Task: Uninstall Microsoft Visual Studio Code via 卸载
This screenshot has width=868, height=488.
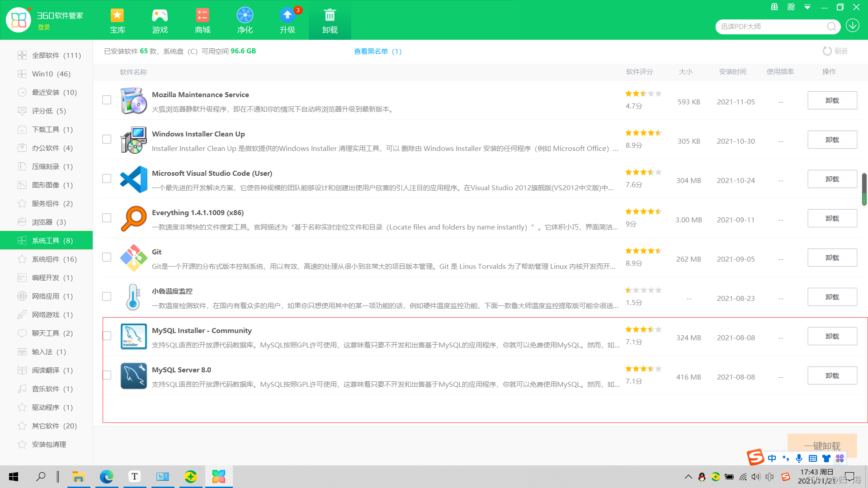Action: coord(832,179)
